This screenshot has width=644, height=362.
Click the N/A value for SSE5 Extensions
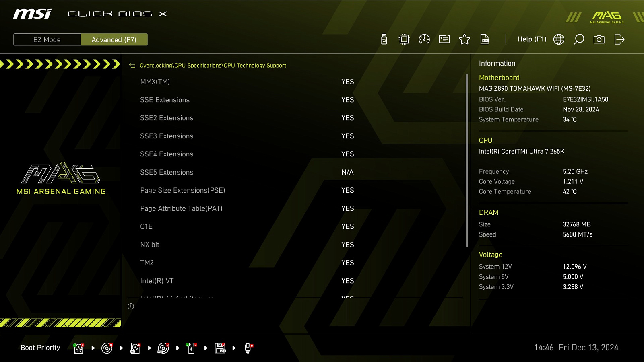point(347,172)
